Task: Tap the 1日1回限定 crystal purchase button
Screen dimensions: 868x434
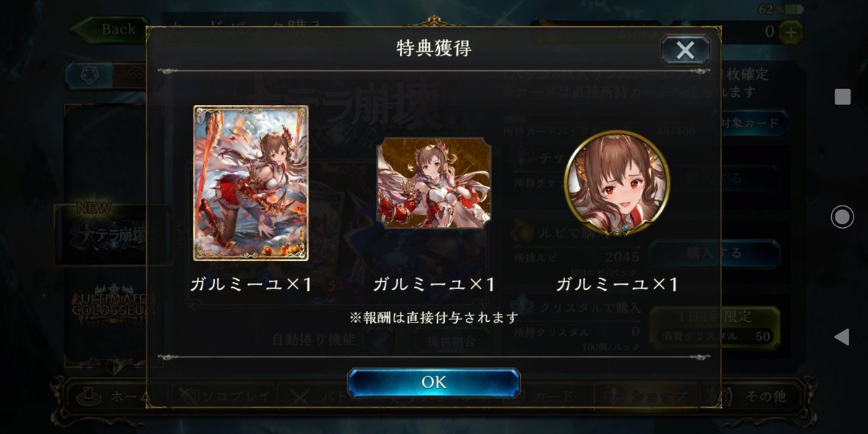Action: 715,327
